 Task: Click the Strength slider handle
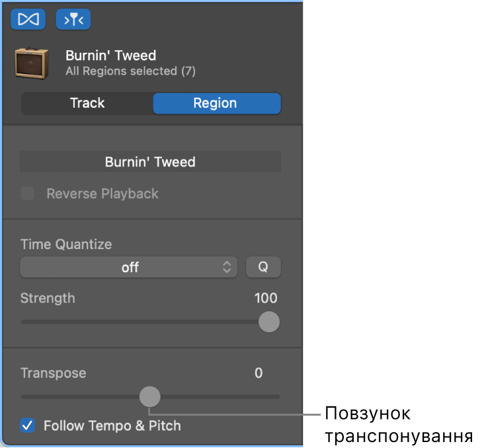[268, 322]
